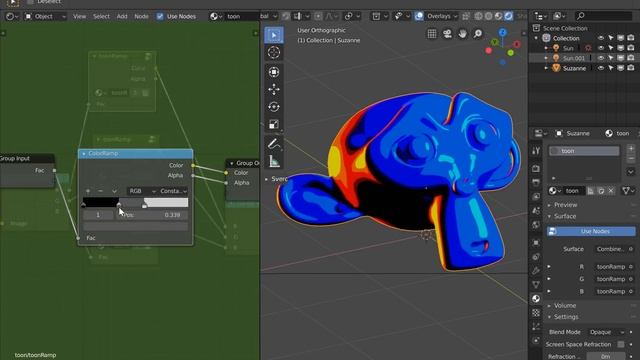This screenshot has width=640, height=360.
Task: Switch to wireframe viewport shading
Action: tap(478, 16)
